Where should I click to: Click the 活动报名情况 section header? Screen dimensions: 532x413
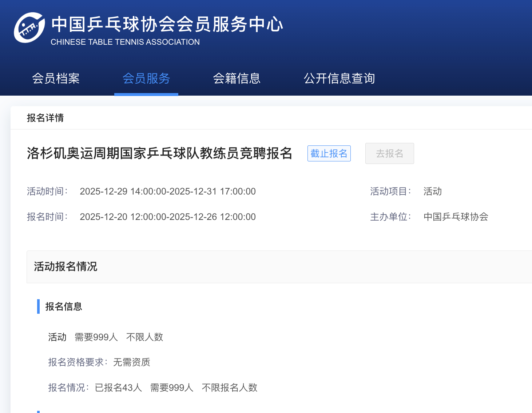pyautogui.click(x=65, y=266)
